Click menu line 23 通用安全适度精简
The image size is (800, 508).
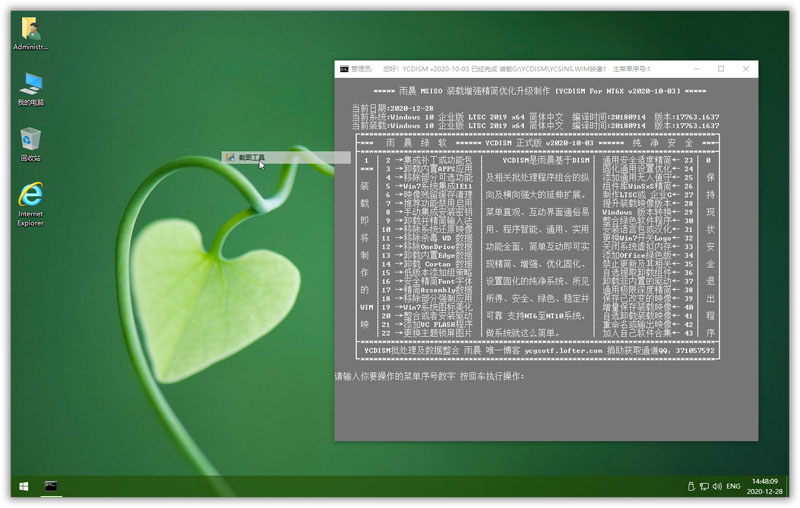647,160
